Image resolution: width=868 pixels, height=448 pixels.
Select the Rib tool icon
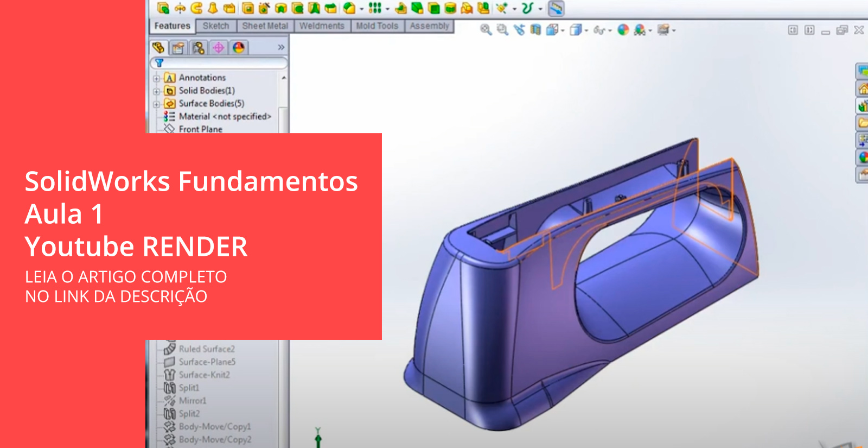click(x=401, y=8)
